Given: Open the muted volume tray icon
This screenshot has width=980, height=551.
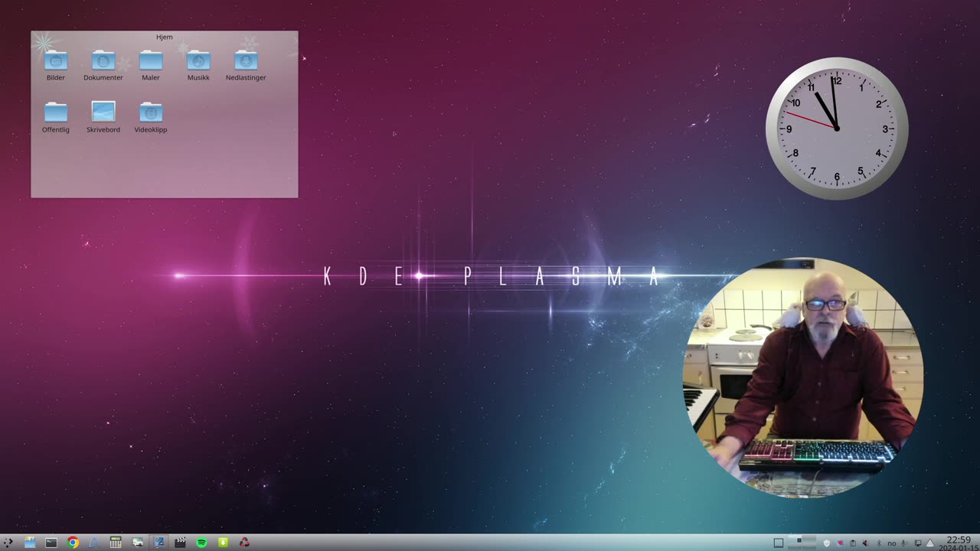Looking at the screenshot, I should pyautogui.click(x=866, y=543).
